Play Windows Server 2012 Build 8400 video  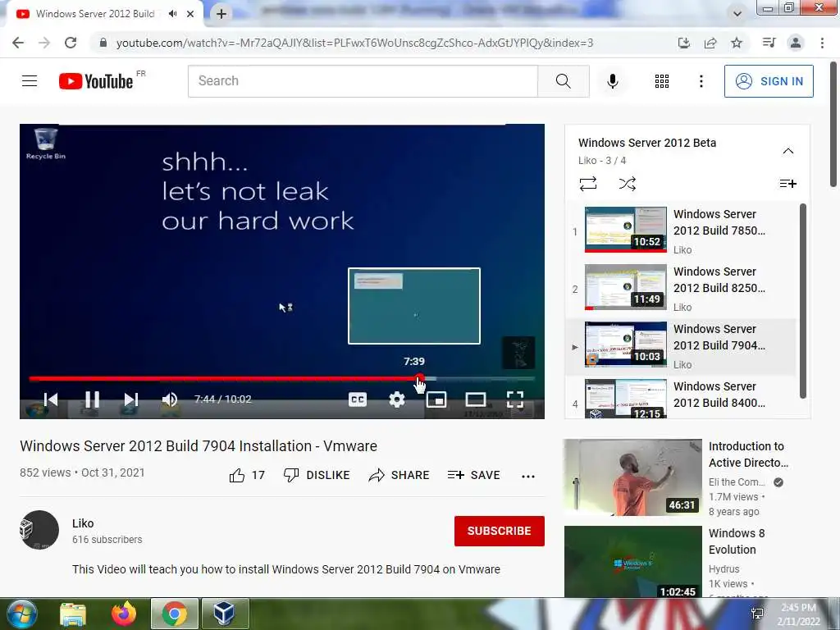click(682, 398)
